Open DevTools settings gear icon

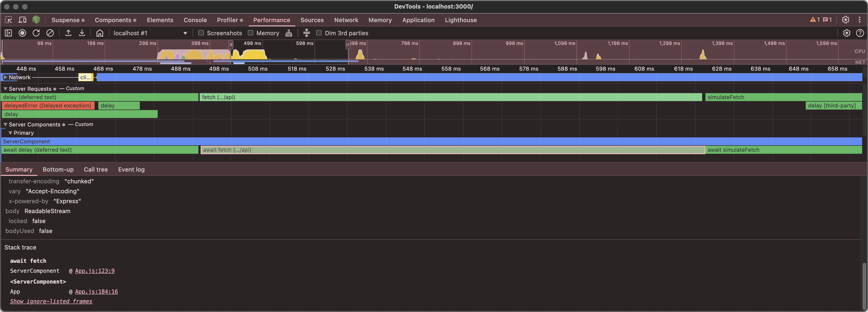click(x=846, y=20)
